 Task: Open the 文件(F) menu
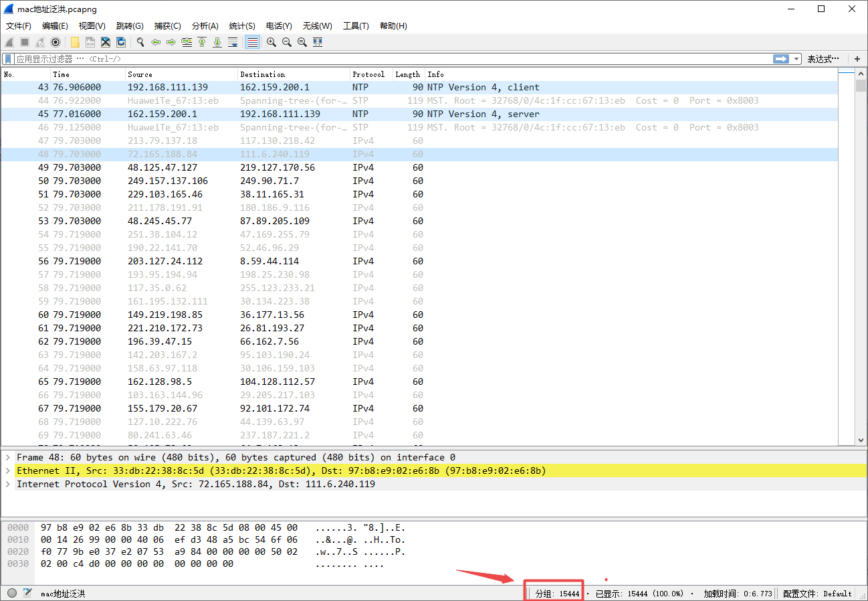point(19,26)
